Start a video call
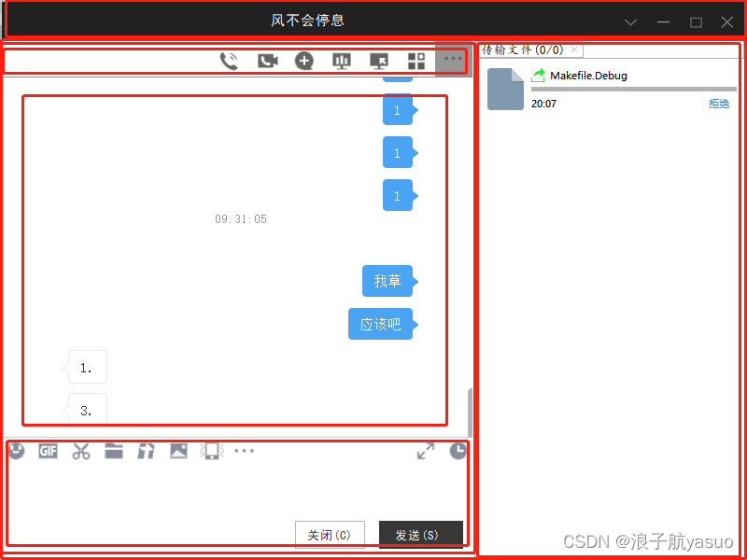This screenshot has width=747, height=560. [268, 61]
